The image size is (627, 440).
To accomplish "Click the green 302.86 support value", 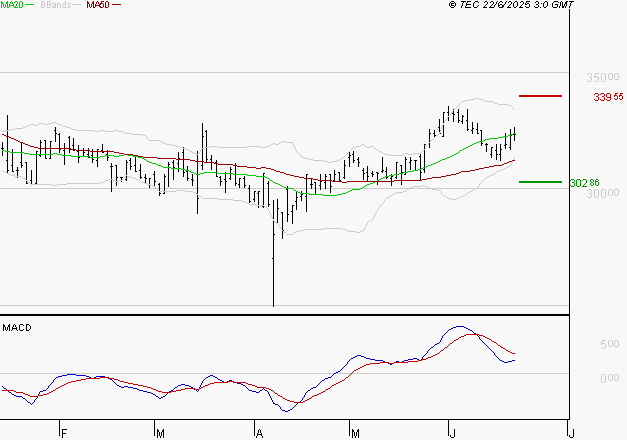I will pyautogui.click(x=584, y=183).
